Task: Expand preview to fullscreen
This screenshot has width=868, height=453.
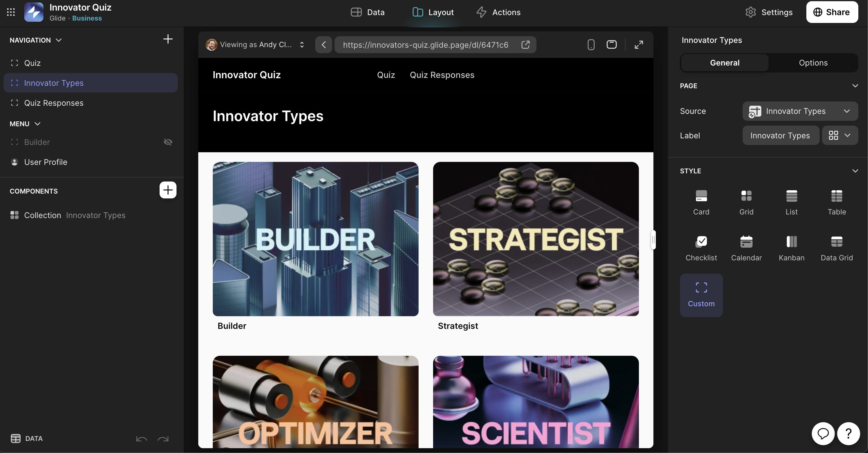Action: pos(639,45)
